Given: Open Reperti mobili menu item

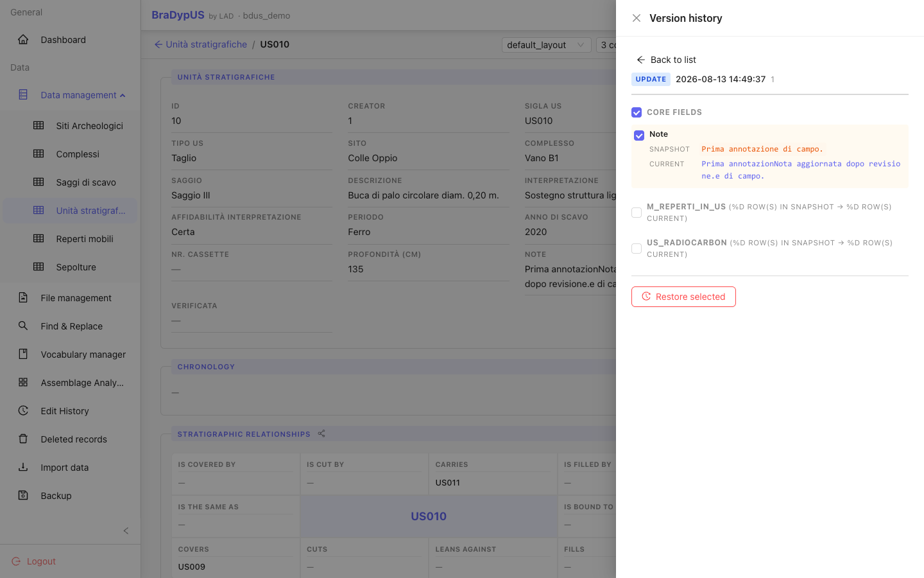Looking at the screenshot, I should 71,239.
